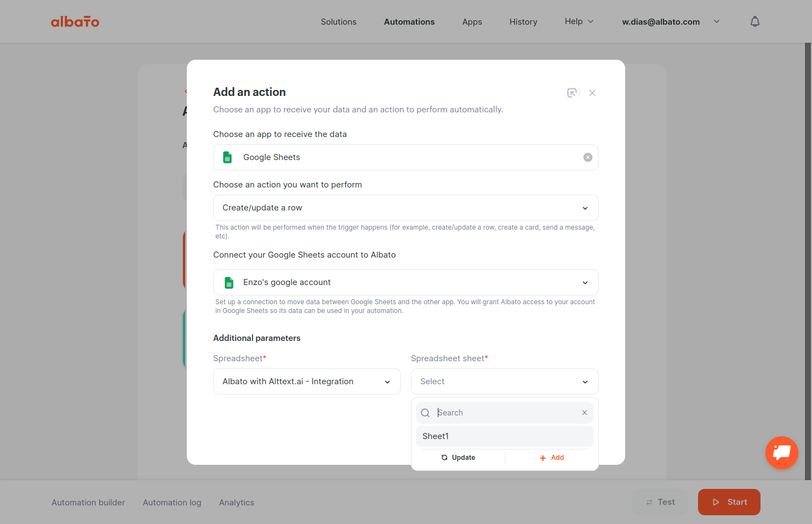Click the Update button in sheet list

458,458
